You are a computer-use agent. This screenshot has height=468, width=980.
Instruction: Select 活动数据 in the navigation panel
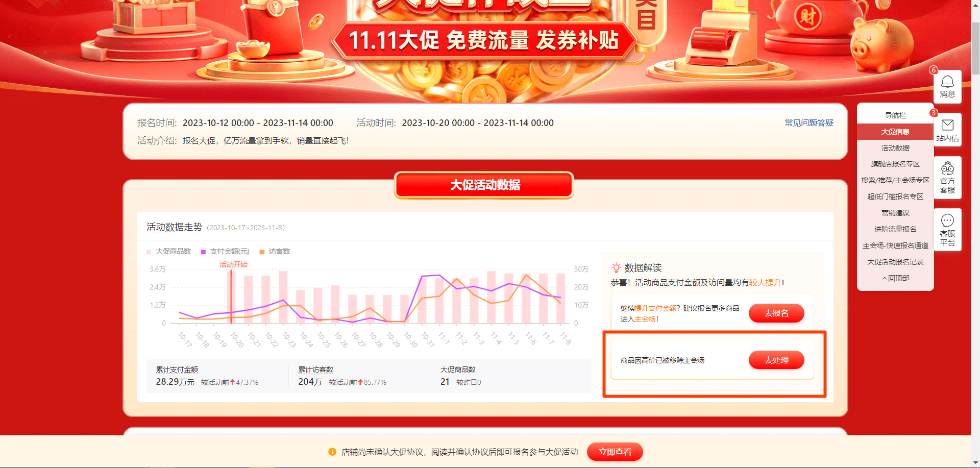point(895,148)
